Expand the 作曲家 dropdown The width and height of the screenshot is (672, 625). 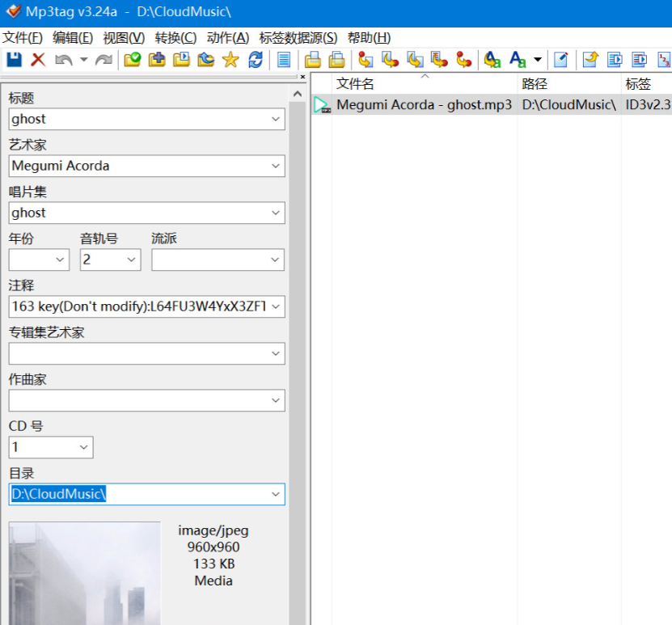pos(276,400)
